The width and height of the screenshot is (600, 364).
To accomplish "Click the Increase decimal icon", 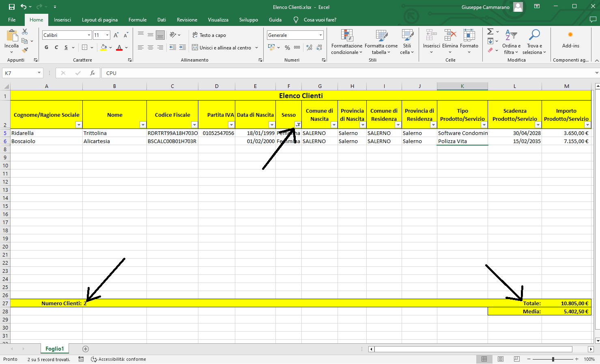I will 310,47.
